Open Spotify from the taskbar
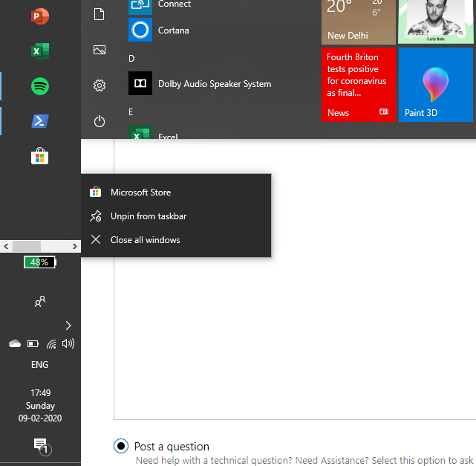This screenshot has width=476, height=466. click(x=40, y=86)
